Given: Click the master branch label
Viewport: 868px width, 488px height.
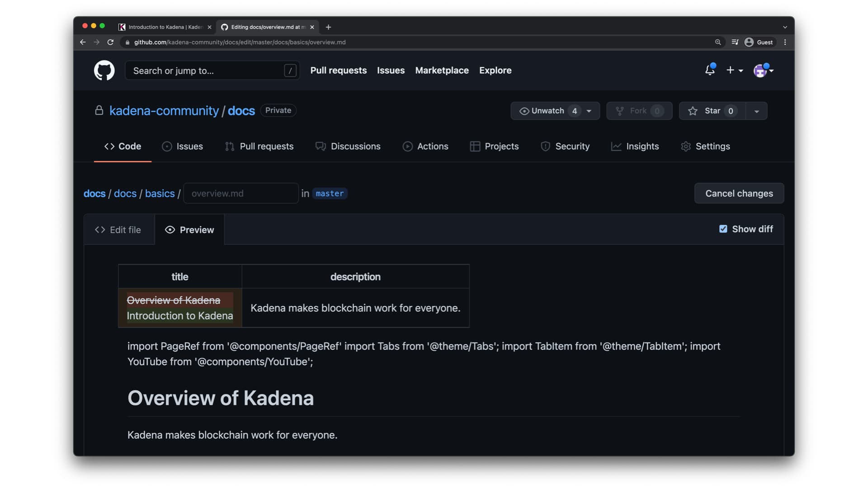Looking at the screenshot, I should click(x=330, y=193).
